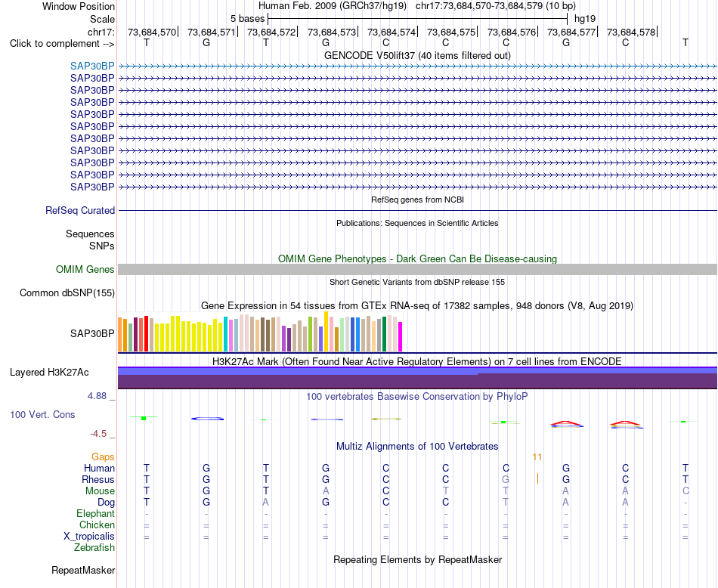Viewport: 718px width, 588px height.
Task: Click the Sequences track label
Action: [x=90, y=234]
